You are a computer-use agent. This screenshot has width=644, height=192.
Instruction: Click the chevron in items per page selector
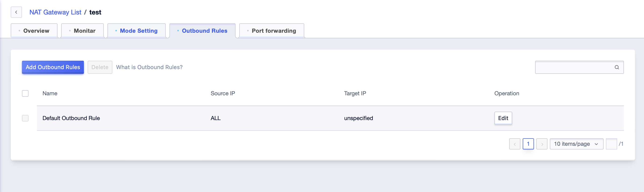pyautogui.click(x=596, y=144)
